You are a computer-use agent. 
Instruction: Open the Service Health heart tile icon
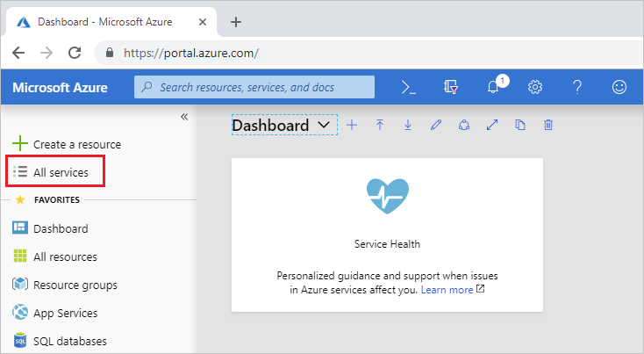[x=387, y=196]
